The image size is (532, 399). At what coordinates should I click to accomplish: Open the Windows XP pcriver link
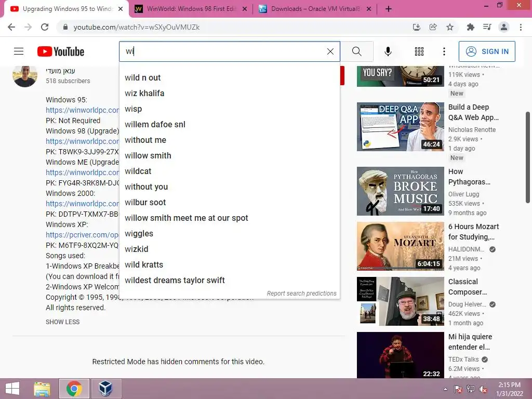[83, 235]
